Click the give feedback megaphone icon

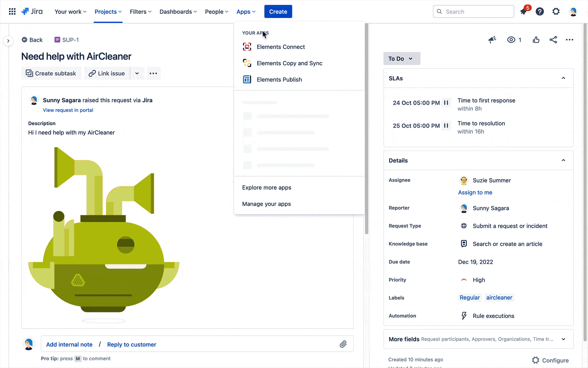coord(492,40)
